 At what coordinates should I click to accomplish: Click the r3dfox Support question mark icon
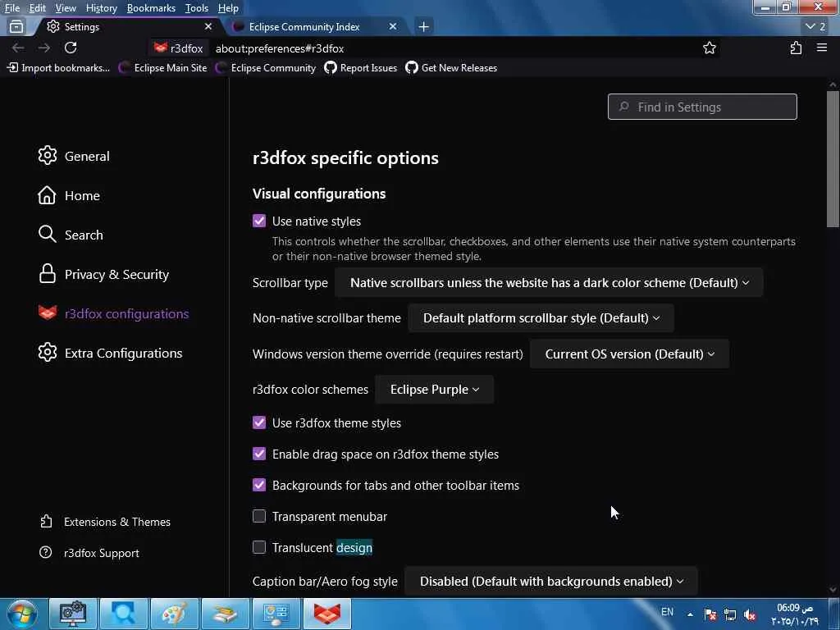coord(46,552)
